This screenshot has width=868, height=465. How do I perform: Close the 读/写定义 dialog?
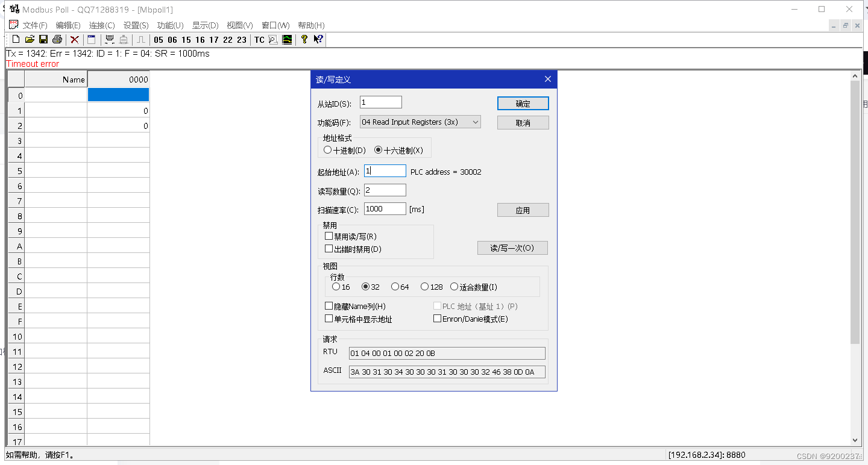pyautogui.click(x=547, y=79)
